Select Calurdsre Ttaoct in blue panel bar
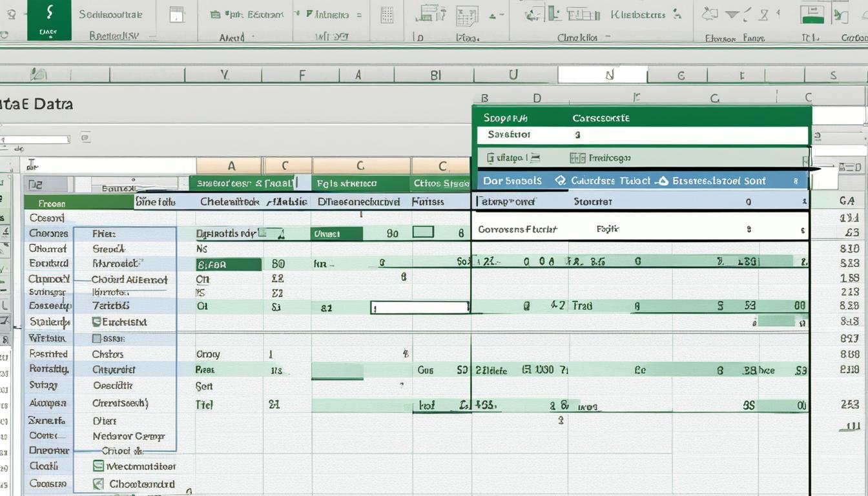868x496 pixels. tap(610, 181)
